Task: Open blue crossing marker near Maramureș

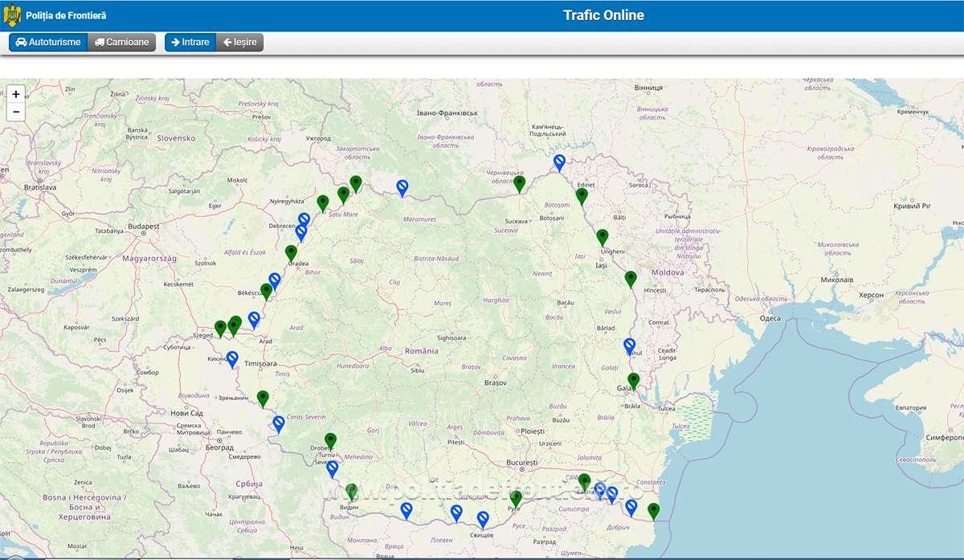Action: (x=402, y=189)
